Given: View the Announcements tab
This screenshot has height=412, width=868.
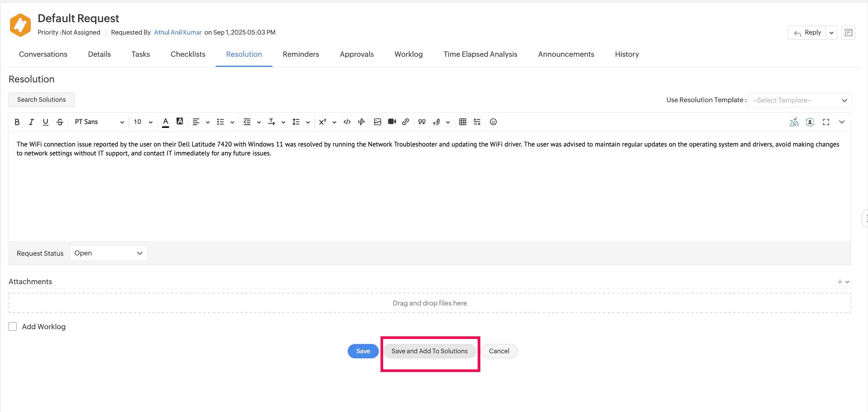Looking at the screenshot, I should [566, 54].
